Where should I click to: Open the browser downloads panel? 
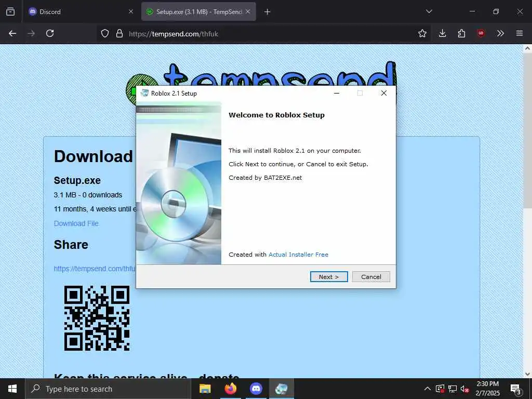(442, 33)
